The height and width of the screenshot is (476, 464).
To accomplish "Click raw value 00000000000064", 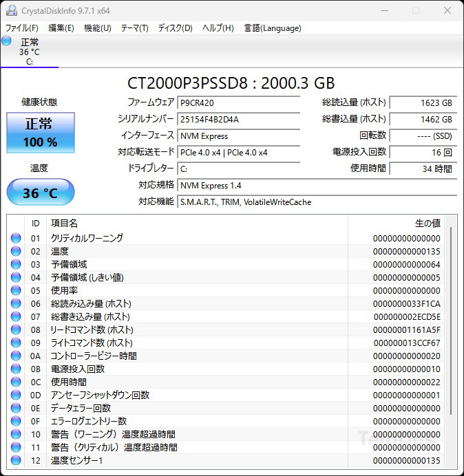I will 407,265.
